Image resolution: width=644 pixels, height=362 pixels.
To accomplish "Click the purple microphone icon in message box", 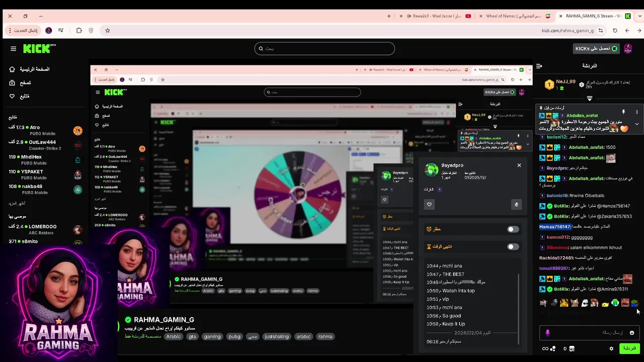I will [x=547, y=333].
